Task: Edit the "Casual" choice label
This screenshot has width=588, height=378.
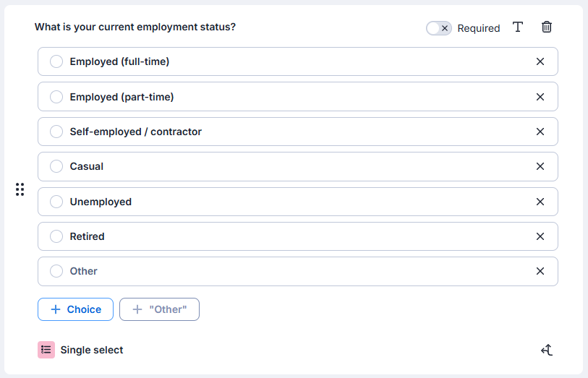Action: point(87,166)
